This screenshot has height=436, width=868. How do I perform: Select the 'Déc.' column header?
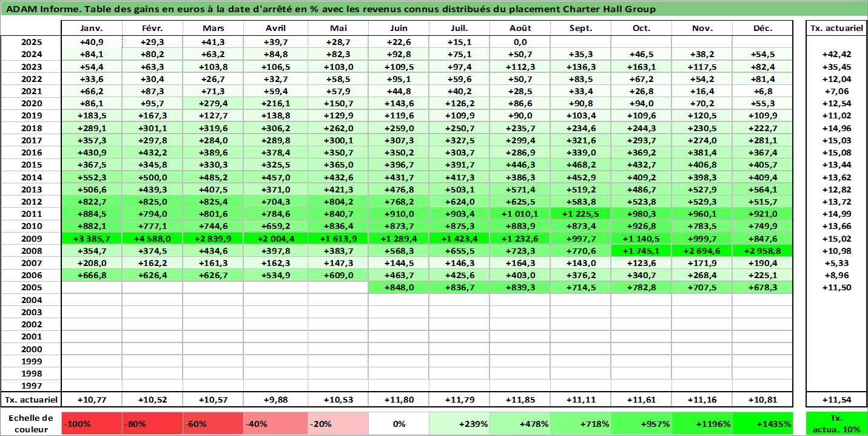[x=762, y=29]
